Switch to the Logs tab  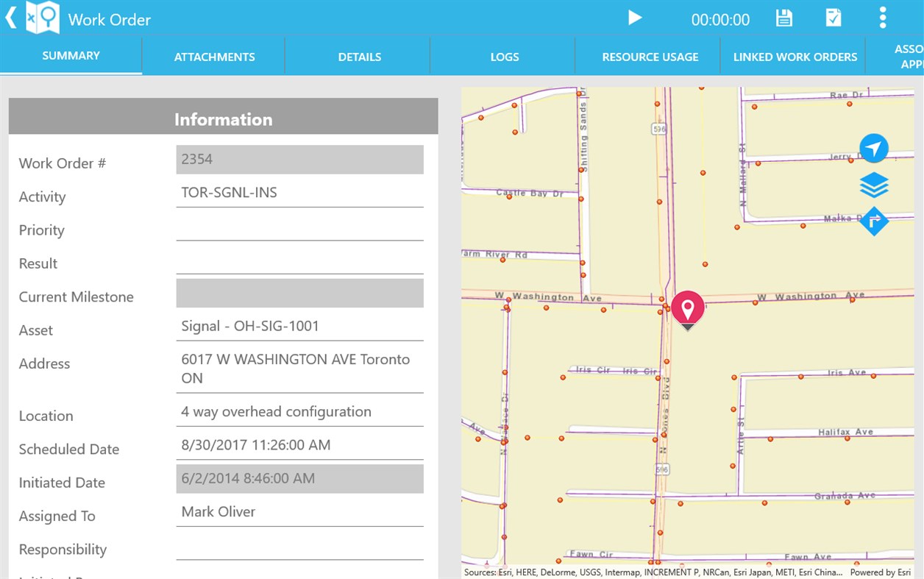(505, 57)
